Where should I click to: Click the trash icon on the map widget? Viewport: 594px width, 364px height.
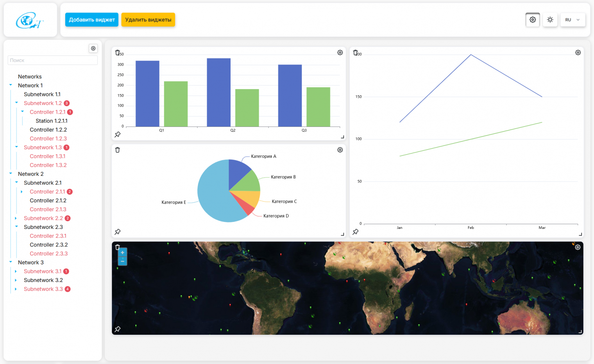[x=117, y=247]
